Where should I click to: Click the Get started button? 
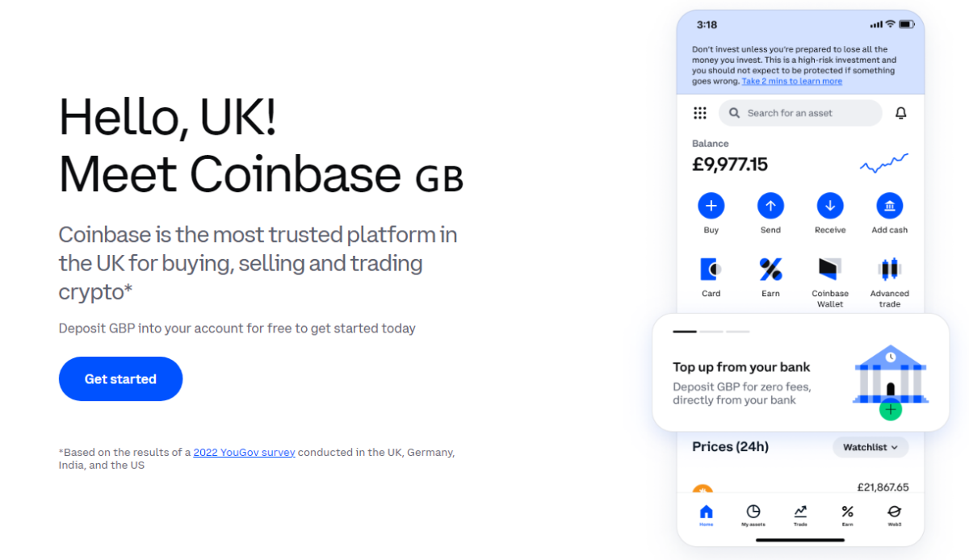tap(120, 378)
